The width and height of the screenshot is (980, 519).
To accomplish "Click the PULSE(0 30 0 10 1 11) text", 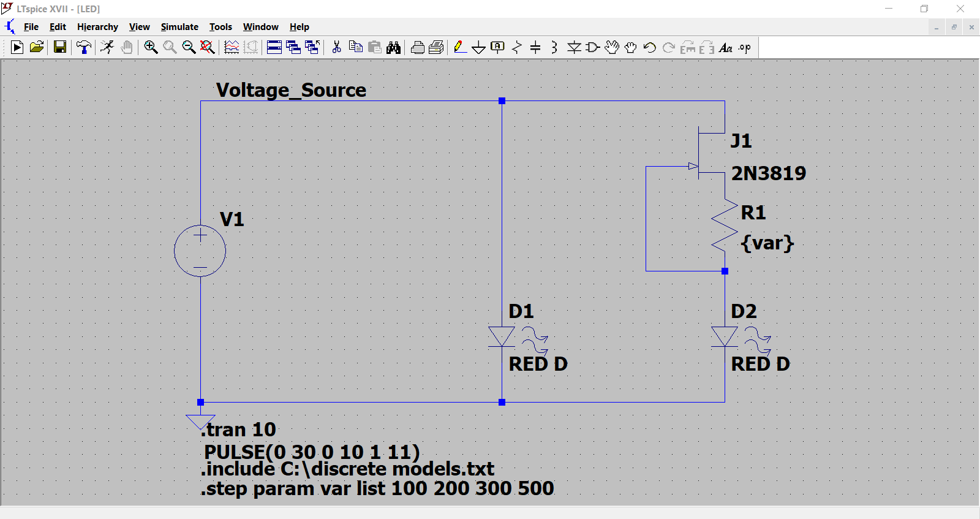I will coord(312,452).
